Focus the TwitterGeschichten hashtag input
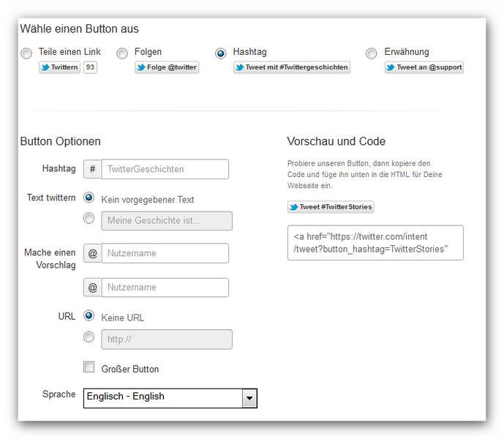Image resolution: width=504 pixels, height=439 pixels. (x=165, y=169)
